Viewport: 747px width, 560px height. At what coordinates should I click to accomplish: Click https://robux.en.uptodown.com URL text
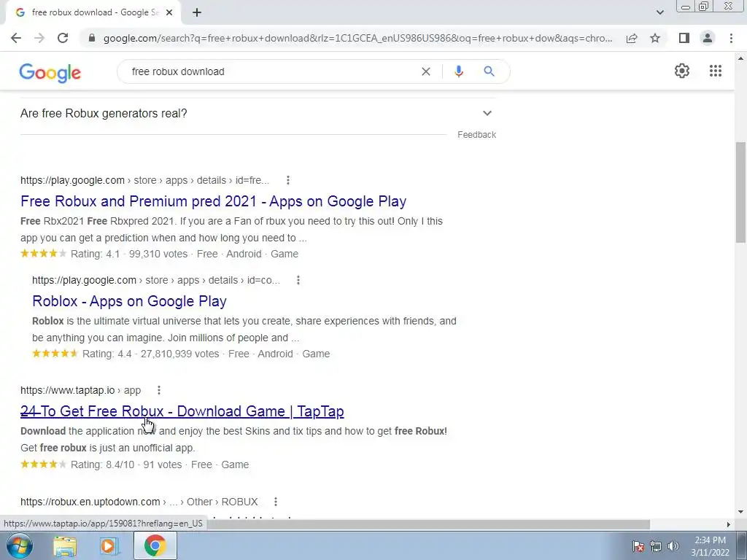139,502
